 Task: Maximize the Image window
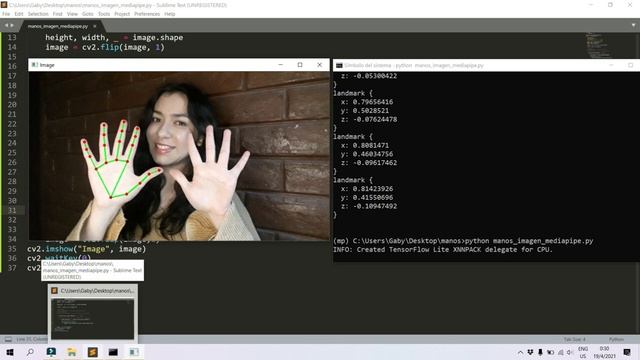[300, 65]
